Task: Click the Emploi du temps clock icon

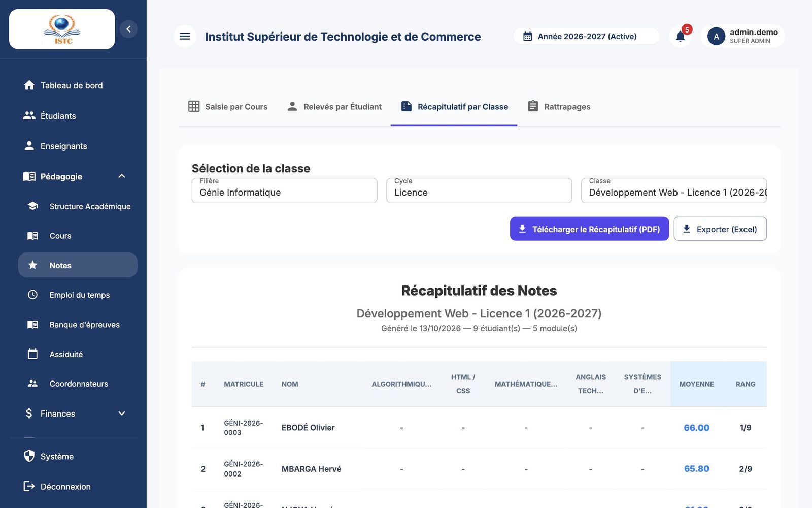Action: pyautogui.click(x=33, y=295)
